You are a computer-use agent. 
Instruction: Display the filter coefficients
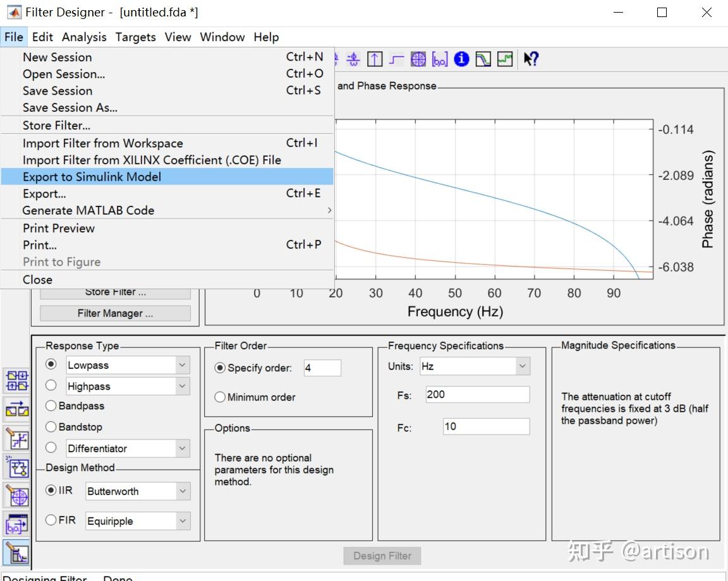(x=440, y=59)
